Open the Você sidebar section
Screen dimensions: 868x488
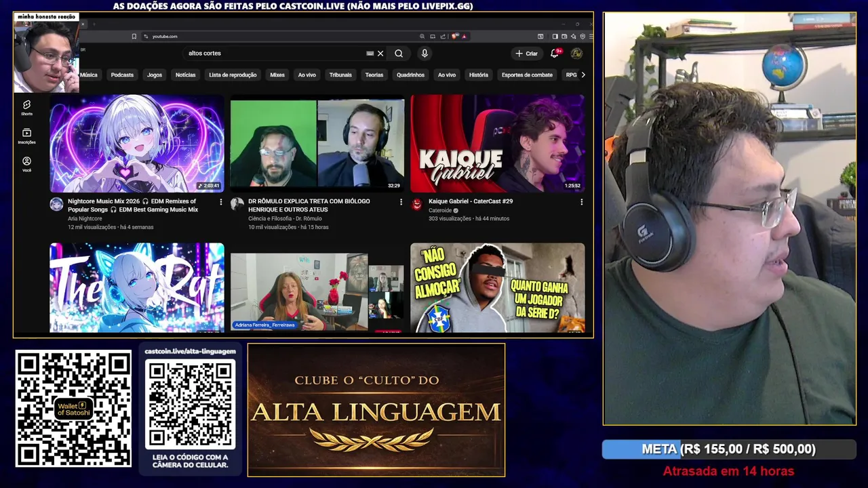point(26,164)
